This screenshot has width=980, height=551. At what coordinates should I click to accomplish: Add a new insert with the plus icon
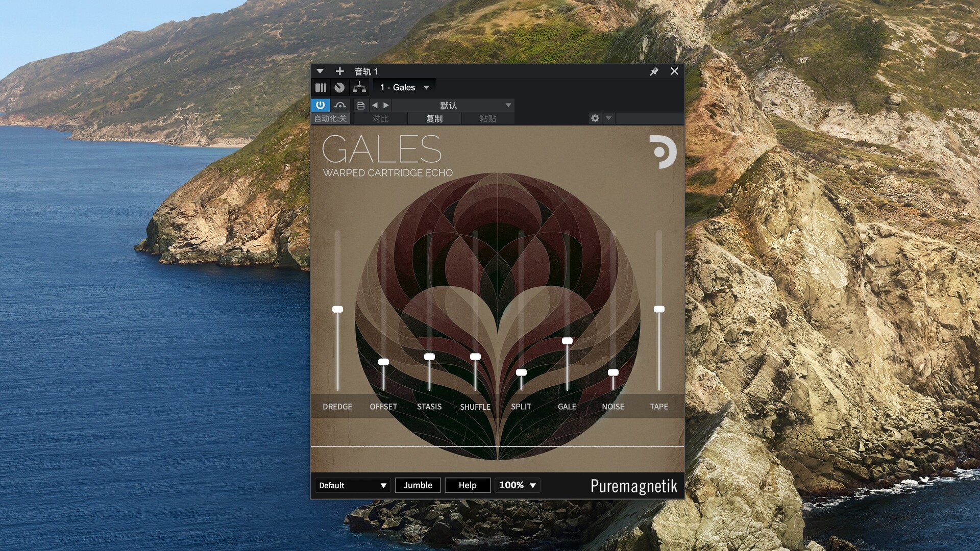(339, 71)
